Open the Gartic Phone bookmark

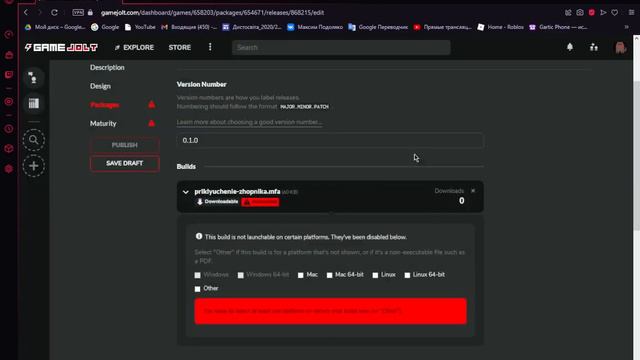pos(558,27)
